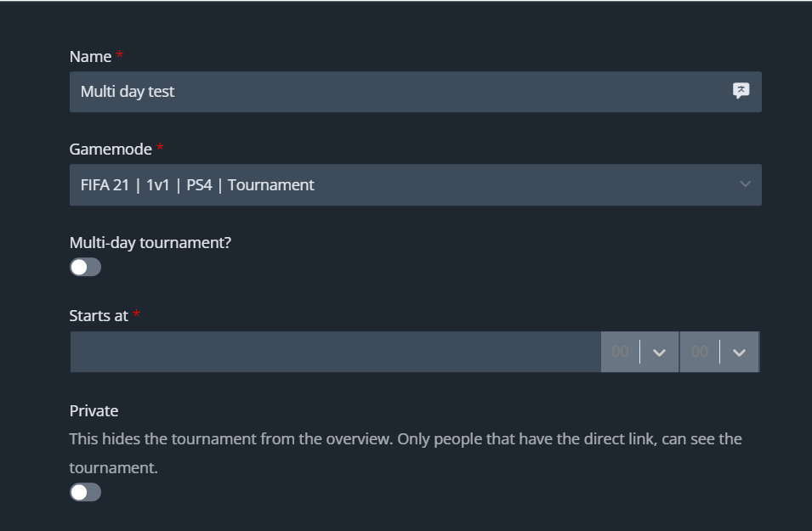This screenshot has height=531, width=812.
Task: Click the Private description about direct link
Action: point(406,439)
